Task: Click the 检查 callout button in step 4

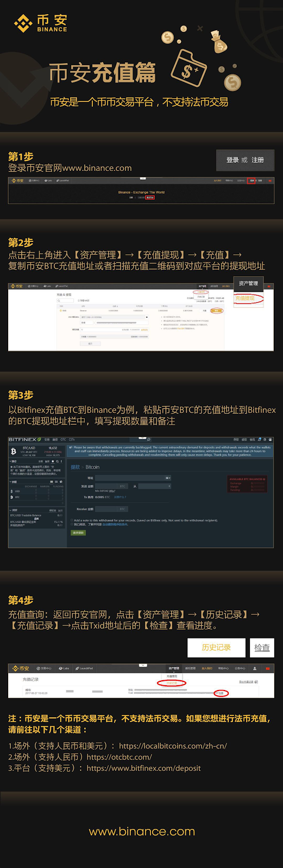Action: click(262, 647)
